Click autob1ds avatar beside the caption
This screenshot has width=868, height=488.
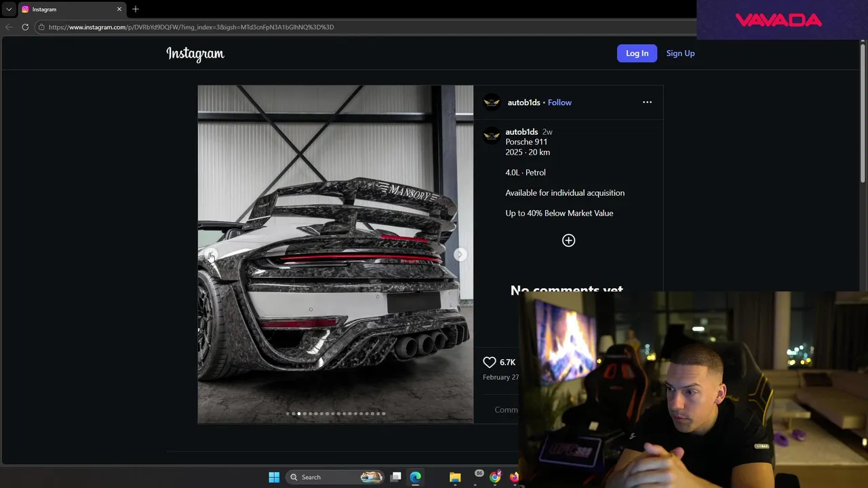[492, 136]
